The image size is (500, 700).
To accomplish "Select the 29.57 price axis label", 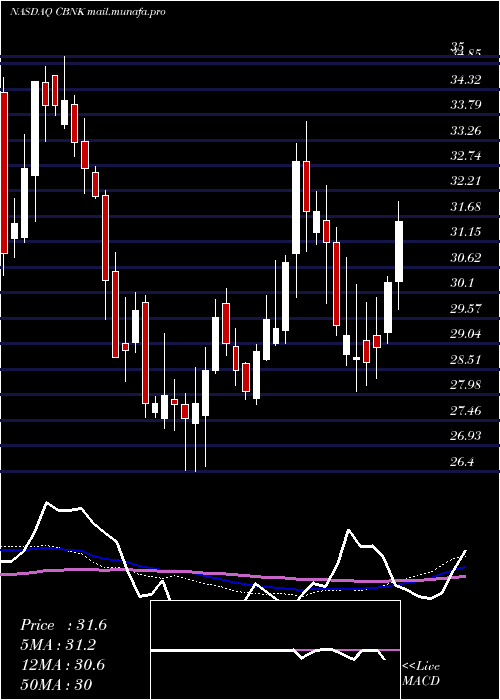I will coord(466,308).
